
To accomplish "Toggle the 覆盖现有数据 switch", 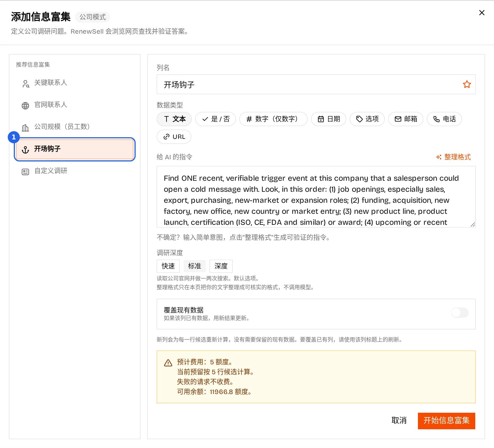I will click(460, 313).
